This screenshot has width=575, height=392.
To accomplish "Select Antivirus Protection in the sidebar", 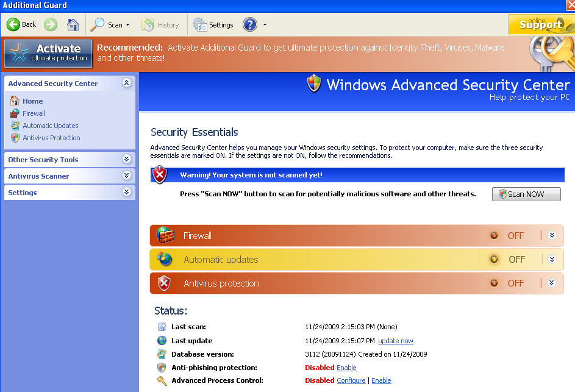I will (51, 138).
